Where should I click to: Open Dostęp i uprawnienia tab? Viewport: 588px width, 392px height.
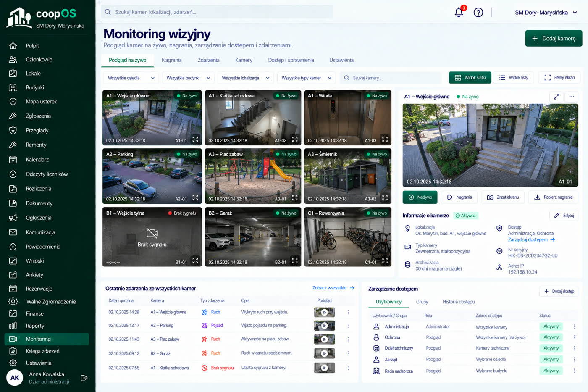(291, 60)
